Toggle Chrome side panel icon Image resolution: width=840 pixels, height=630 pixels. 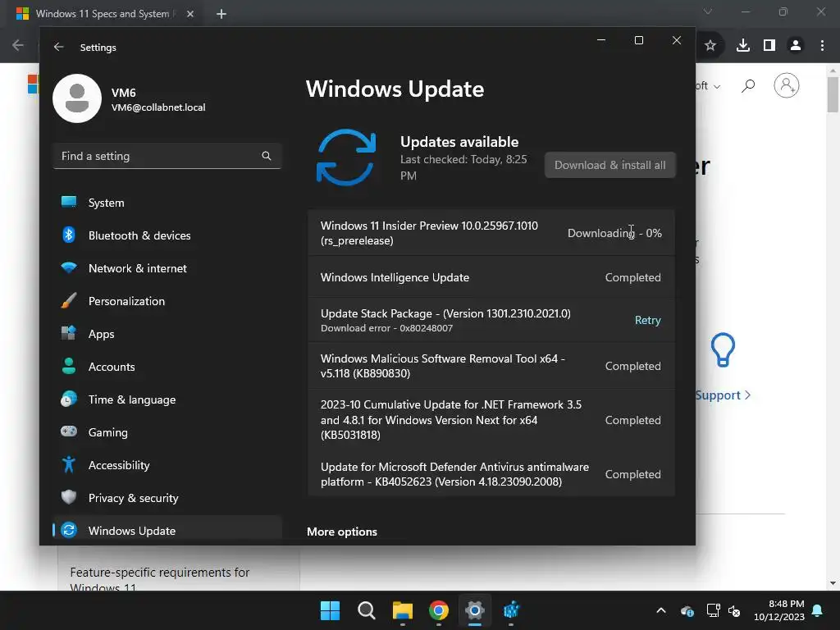click(x=769, y=46)
